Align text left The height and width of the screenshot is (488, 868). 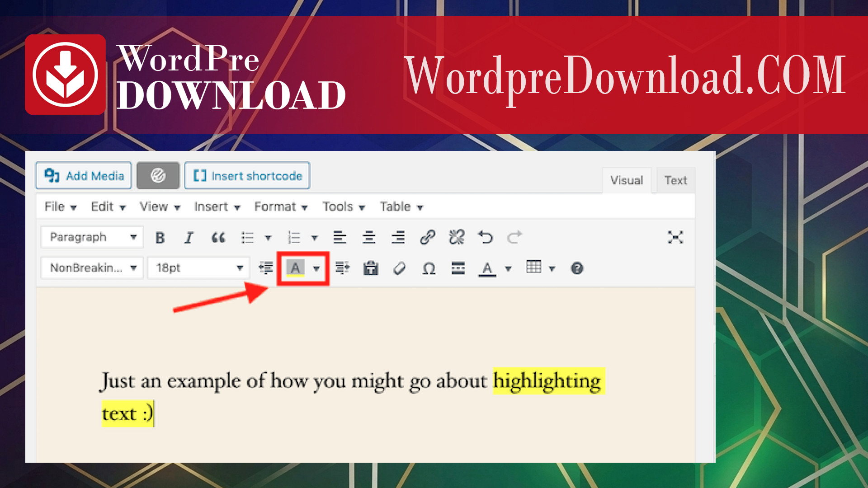tap(340, 238)
